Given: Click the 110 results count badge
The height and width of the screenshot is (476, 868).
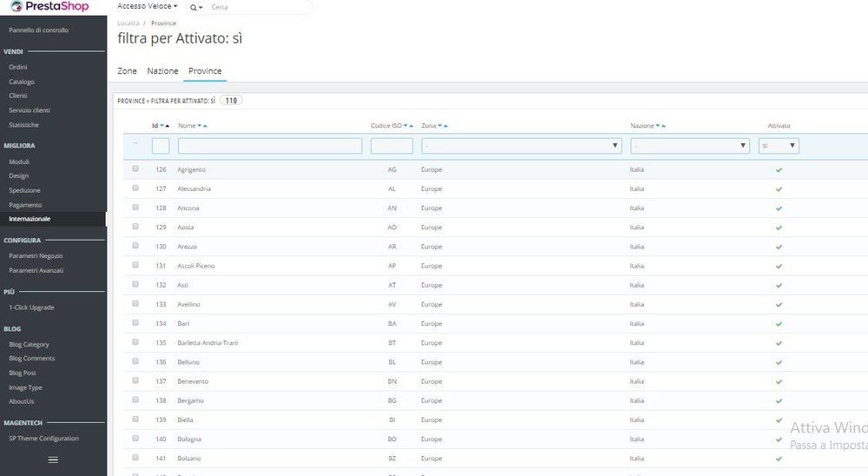Looking at the screenshot, I should tap(232, 101).
